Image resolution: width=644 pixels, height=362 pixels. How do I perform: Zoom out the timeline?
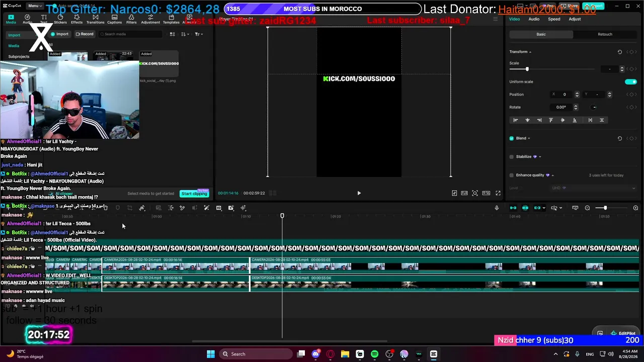(x=587, y=208)
